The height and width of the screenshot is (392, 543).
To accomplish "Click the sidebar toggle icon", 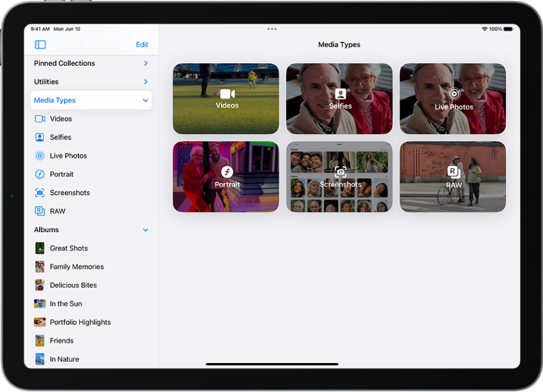I will [x=40, y=44].
